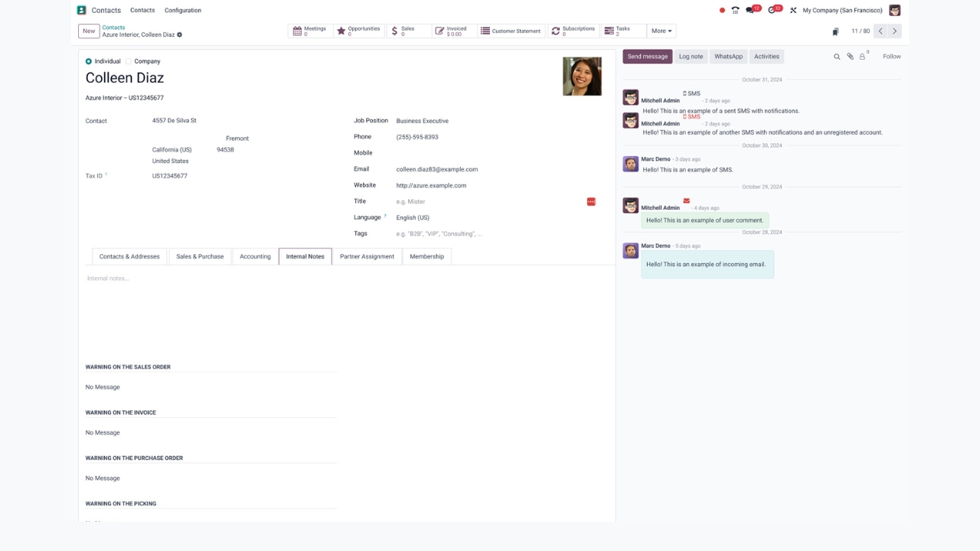Show followers via the person icon
Screen dimensions: 980x551
pos(863,57)
